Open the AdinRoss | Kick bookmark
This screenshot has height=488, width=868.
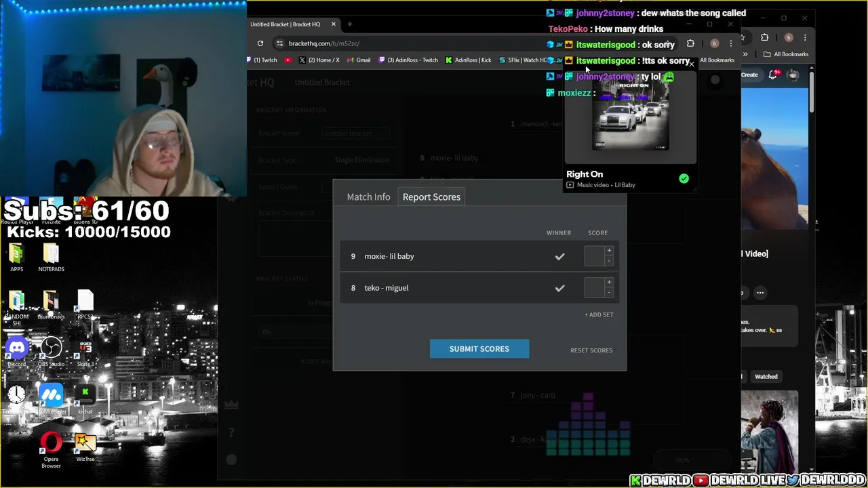[469, 60]
